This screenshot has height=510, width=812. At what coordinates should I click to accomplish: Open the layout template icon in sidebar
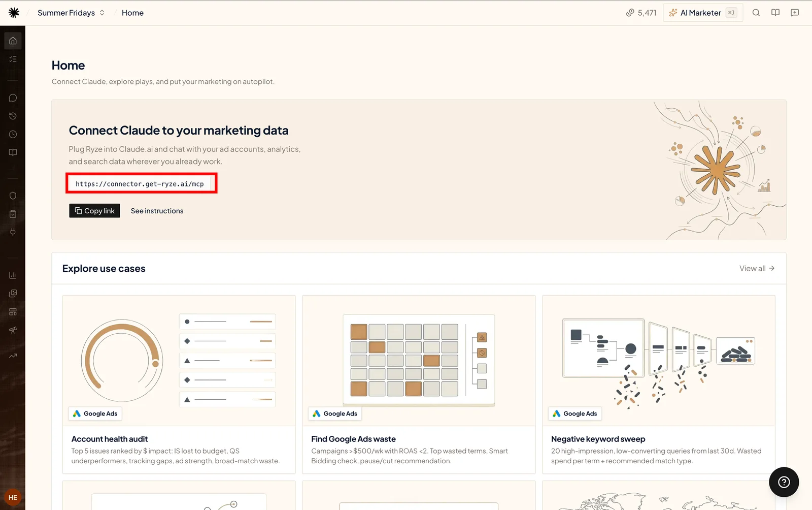point(13,311)
